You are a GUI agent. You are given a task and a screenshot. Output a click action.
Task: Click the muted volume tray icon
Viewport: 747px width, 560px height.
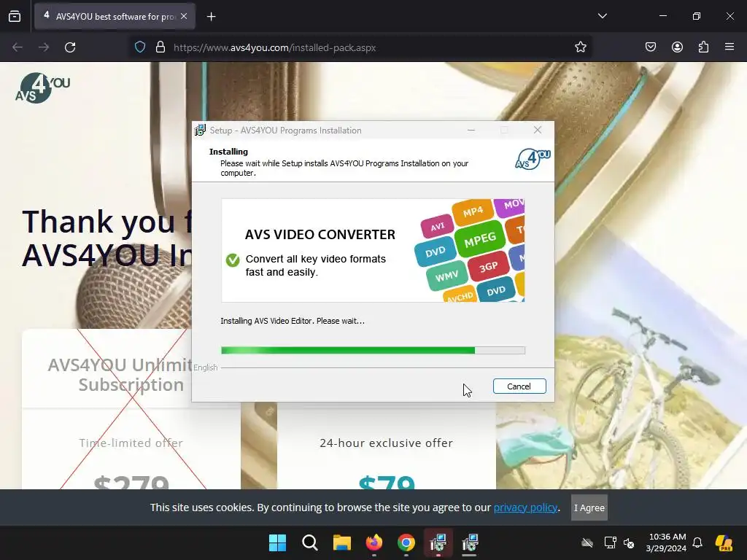pos(629,542)
